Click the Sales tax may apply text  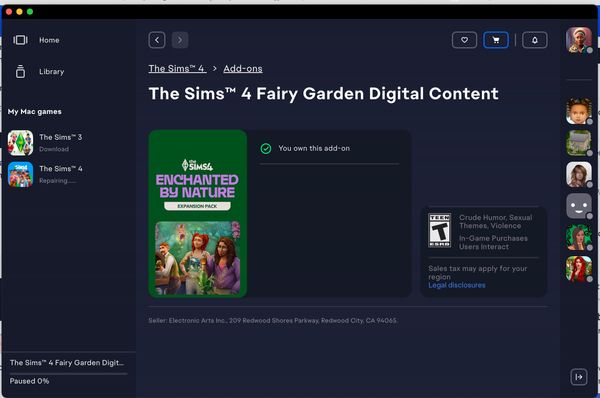tap(478, 272)
